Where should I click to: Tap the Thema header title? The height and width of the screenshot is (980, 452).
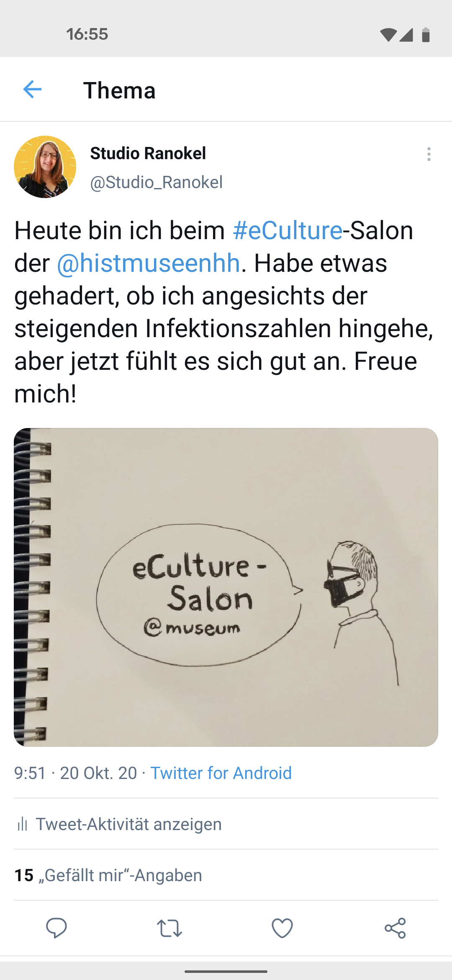(x=119, y=90)
